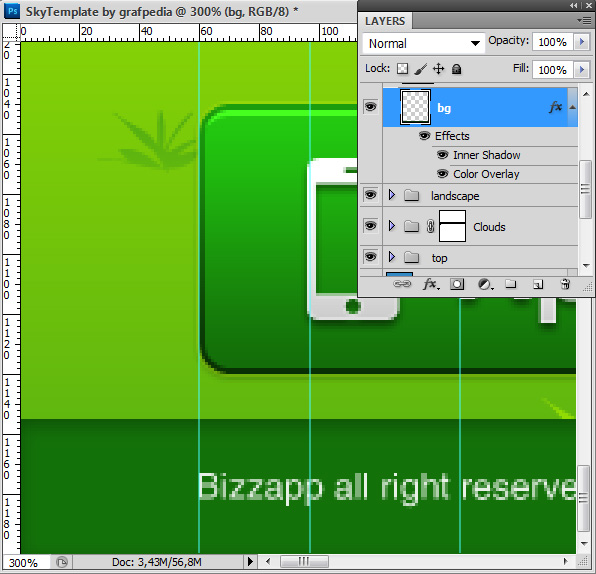596x574 pixels.
Task: Hide the Color Overlay effect
Action: coord(442,174)
